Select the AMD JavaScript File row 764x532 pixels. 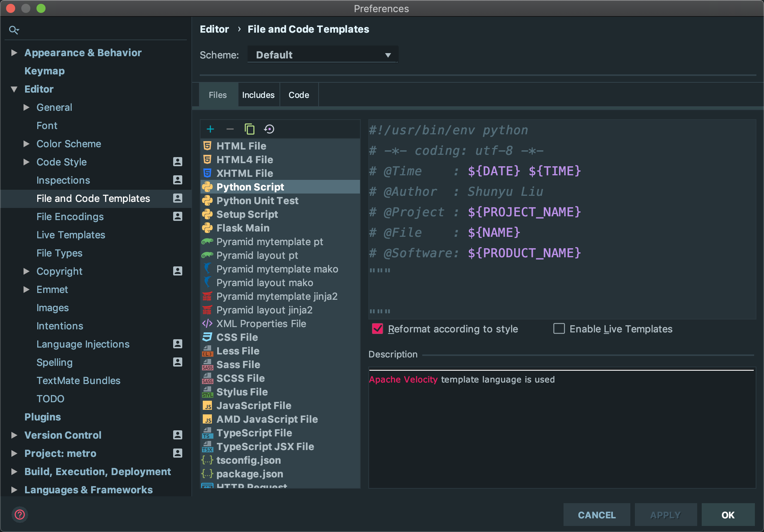(280, 419)
